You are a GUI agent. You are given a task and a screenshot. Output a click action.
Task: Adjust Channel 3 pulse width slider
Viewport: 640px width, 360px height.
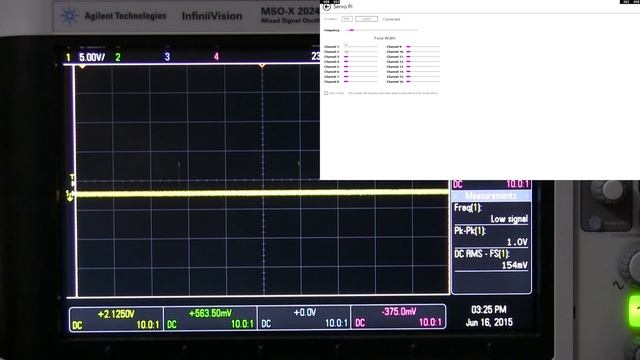coord(361,56)
